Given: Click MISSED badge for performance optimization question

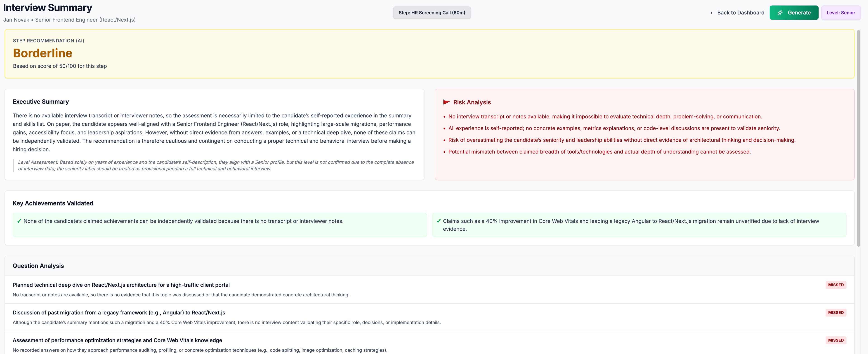Looking at the screenshot, I should click(836, 340).
